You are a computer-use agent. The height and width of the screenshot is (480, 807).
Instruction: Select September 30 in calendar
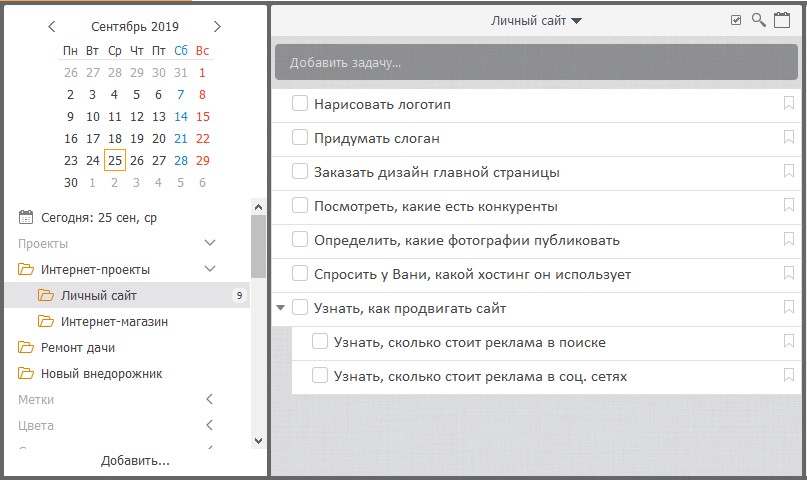71,183
